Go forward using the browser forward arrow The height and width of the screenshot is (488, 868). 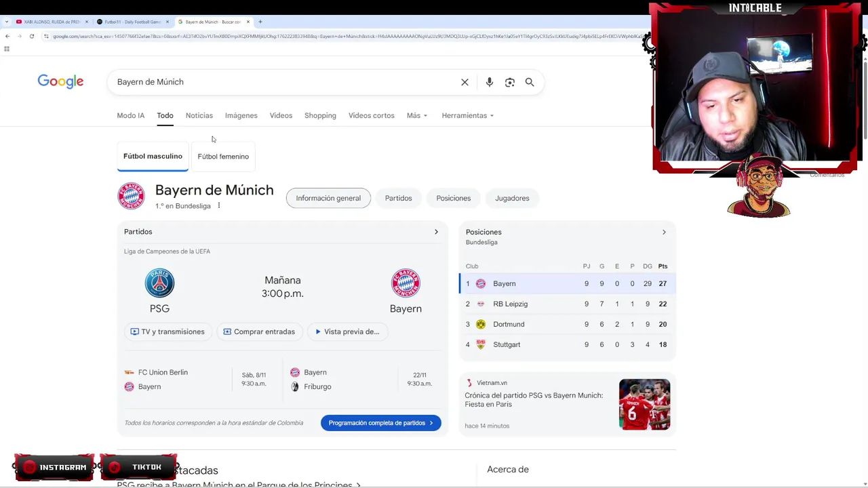click(19, 36)
